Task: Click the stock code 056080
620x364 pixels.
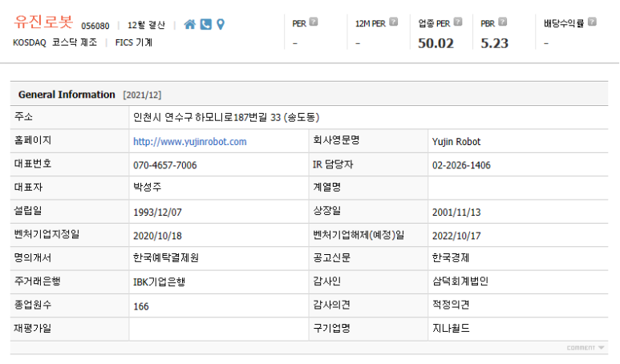Action: click(95, 26)
